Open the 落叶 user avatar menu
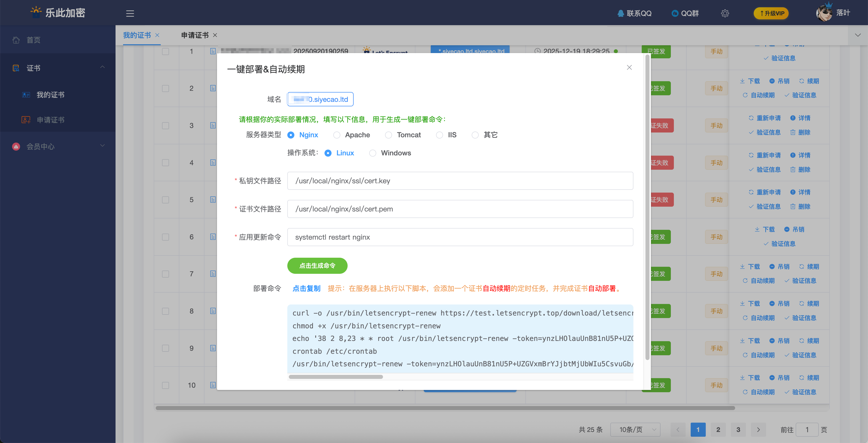The image size is (868, 443). tap(833, 13)
